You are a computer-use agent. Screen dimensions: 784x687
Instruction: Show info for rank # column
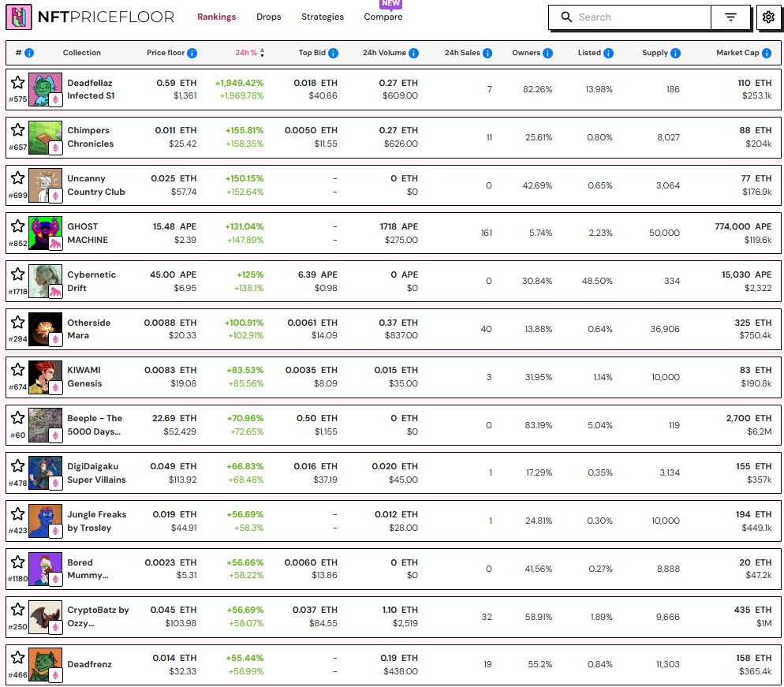[29, 53]
